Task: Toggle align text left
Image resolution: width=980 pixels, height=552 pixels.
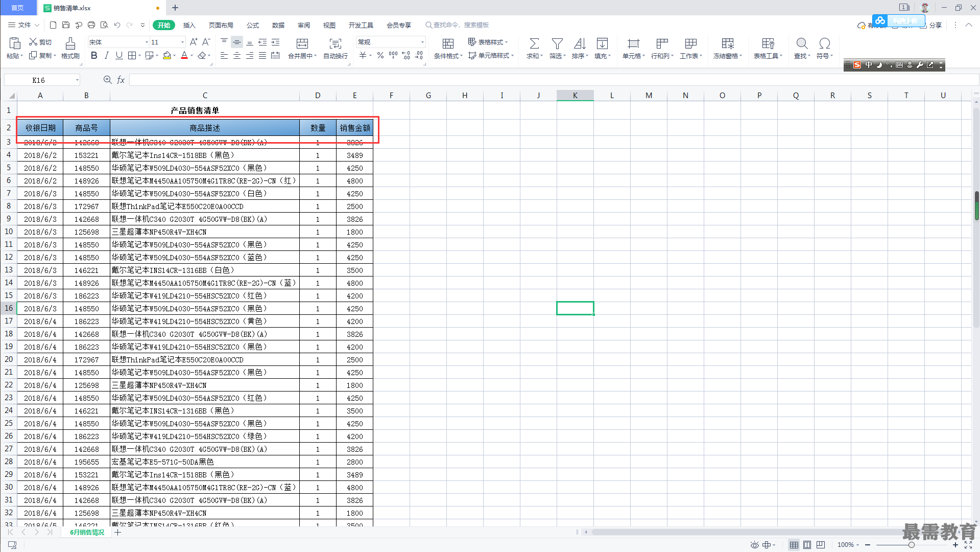Action: [x=224, y=55]
